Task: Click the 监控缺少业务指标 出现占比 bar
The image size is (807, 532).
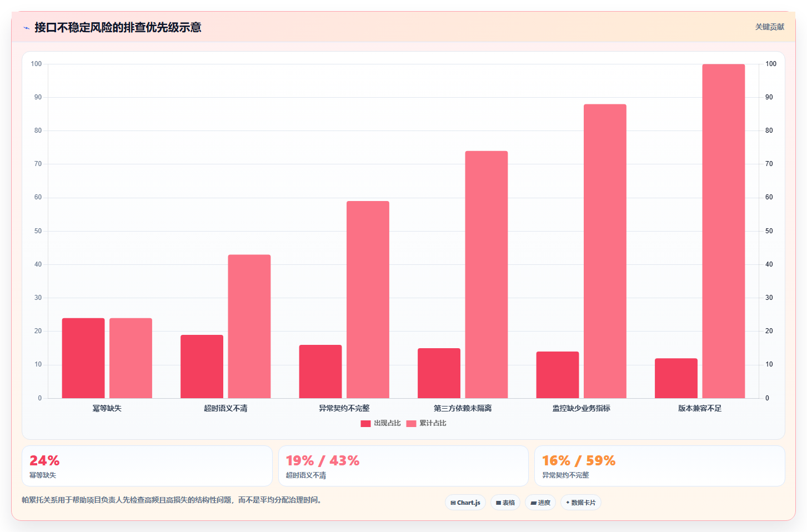Action: point(558,375)
